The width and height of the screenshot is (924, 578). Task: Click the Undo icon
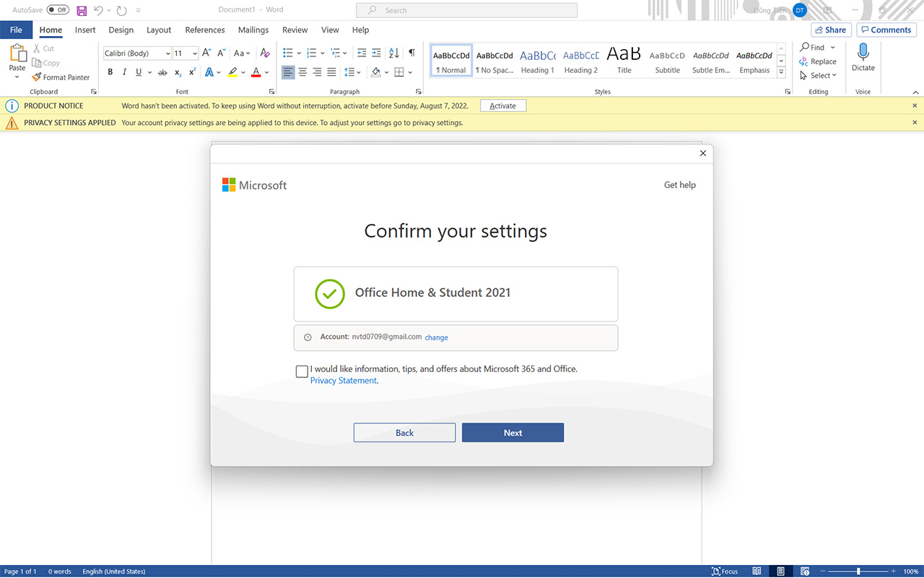click(x=99, y=11)
